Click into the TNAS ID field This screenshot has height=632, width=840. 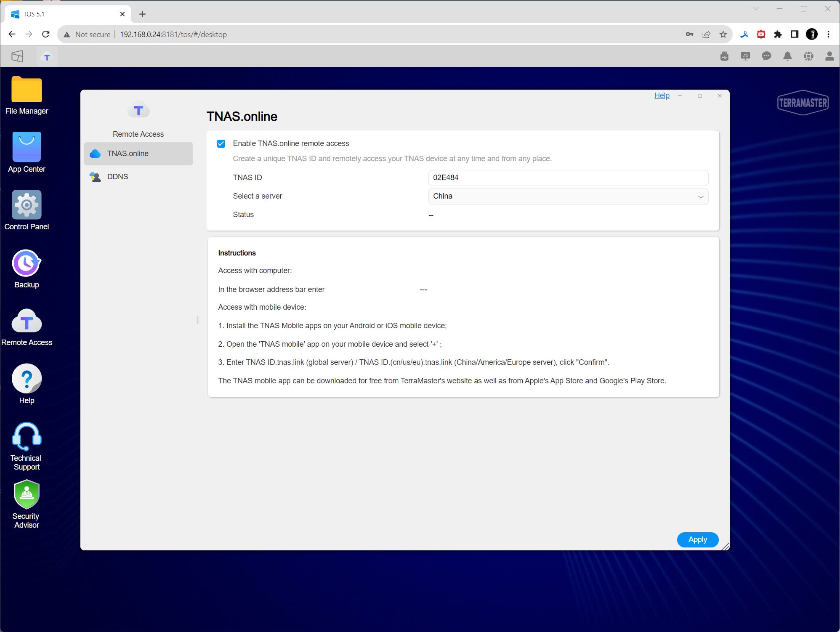tap(568, 178)
